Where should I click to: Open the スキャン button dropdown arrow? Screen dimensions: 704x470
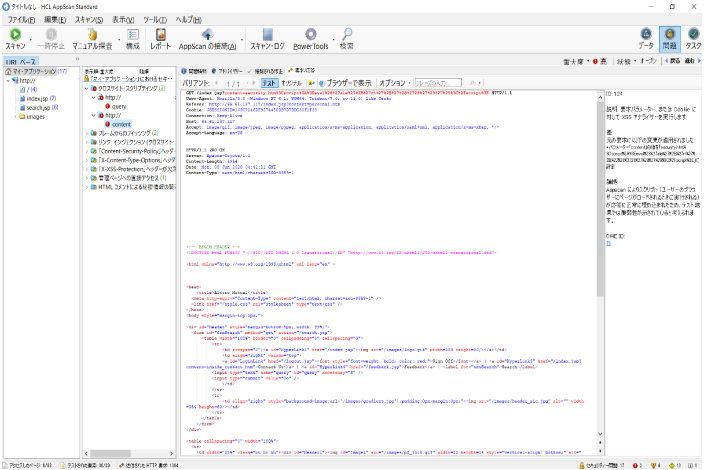point(31,40)
